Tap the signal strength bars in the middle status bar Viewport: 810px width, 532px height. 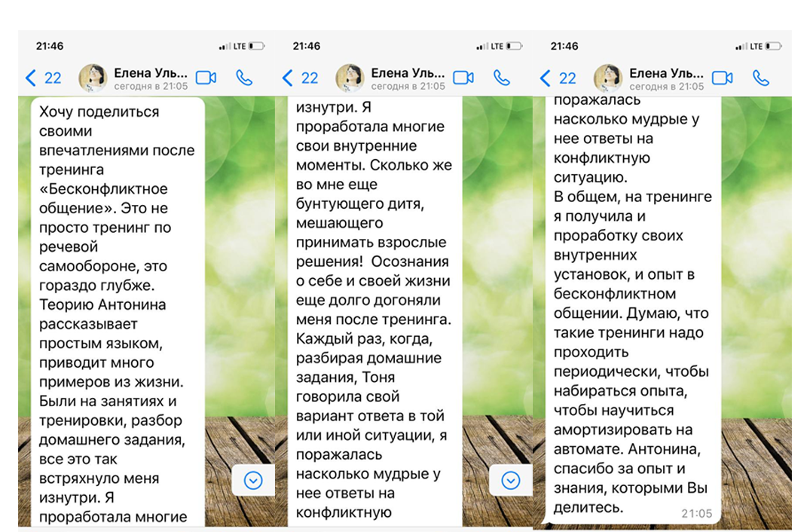480,45
